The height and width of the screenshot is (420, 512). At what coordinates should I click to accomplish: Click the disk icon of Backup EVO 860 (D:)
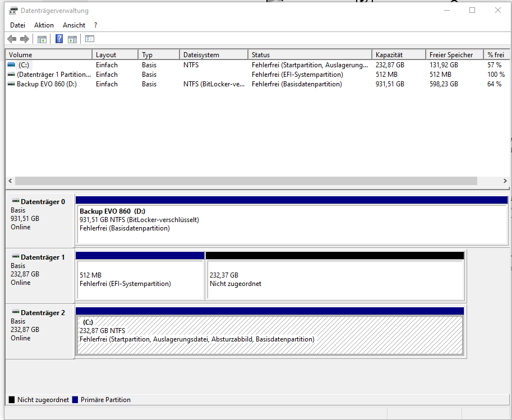(11, 84)
